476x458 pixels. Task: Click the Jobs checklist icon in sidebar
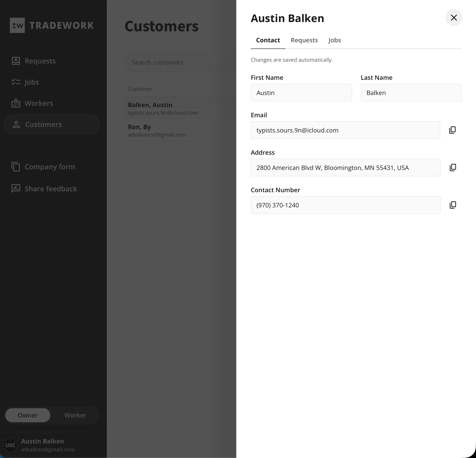[16, 82]
